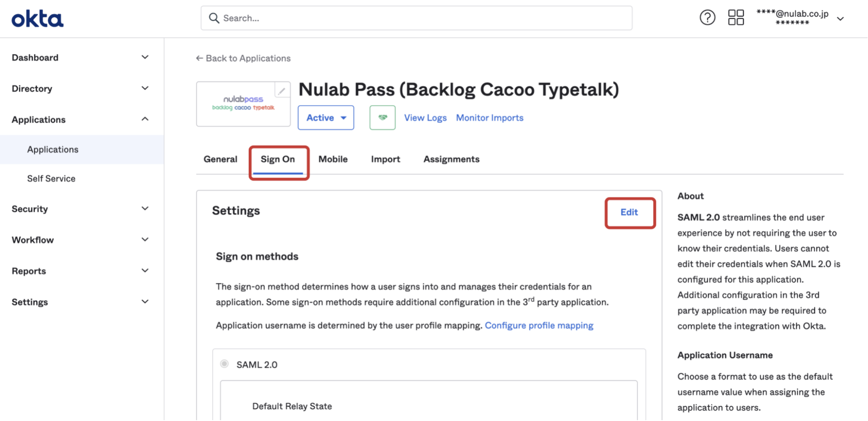This screenshot has width=868, height=421.
Task: Click the Directory sidebar label
Action: coord(32,89)
